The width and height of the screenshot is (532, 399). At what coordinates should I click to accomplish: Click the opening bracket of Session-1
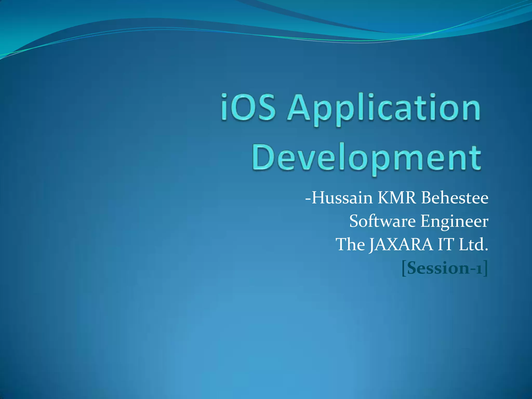point(404,269)
